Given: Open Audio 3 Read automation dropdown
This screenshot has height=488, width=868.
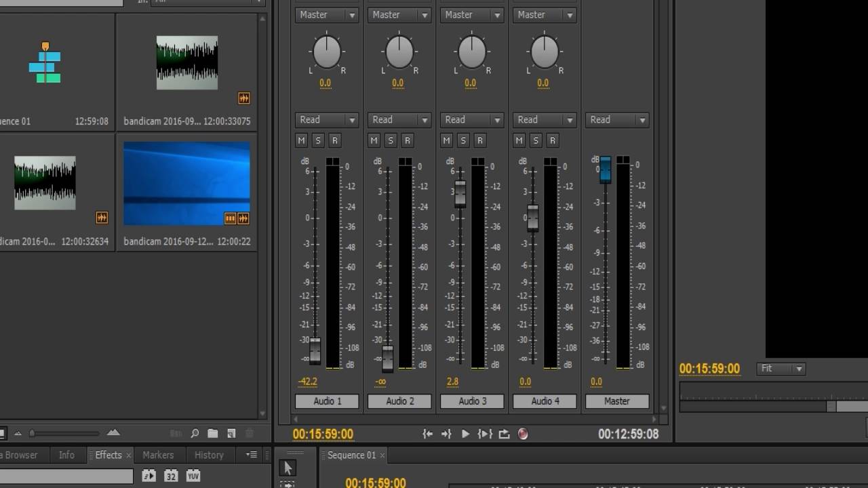Looking at the screenshot, I should click(x=472, y=120).
